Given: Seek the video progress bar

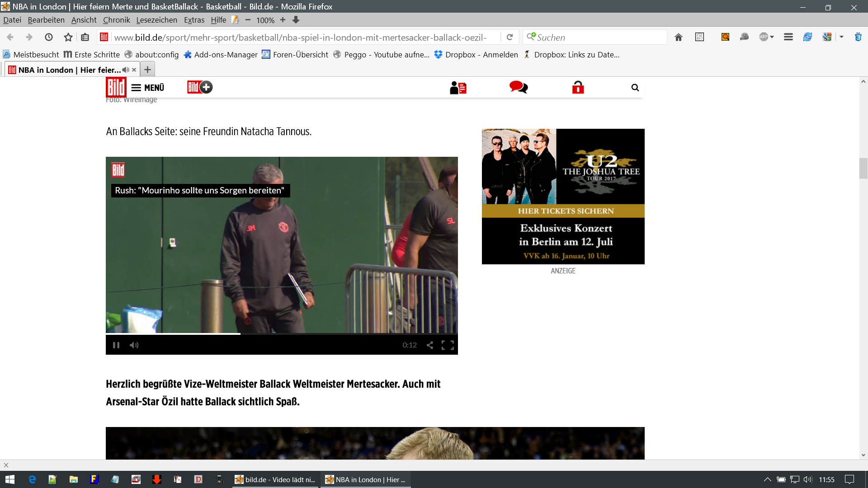Looking at the screenshot, I should (x=316, y=334).
